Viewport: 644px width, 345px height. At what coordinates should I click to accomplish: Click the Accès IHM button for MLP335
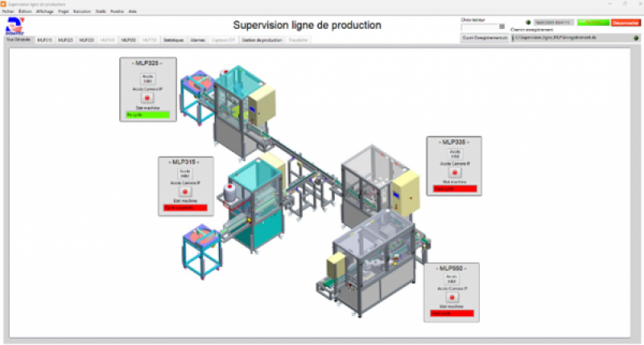[455, 154]
